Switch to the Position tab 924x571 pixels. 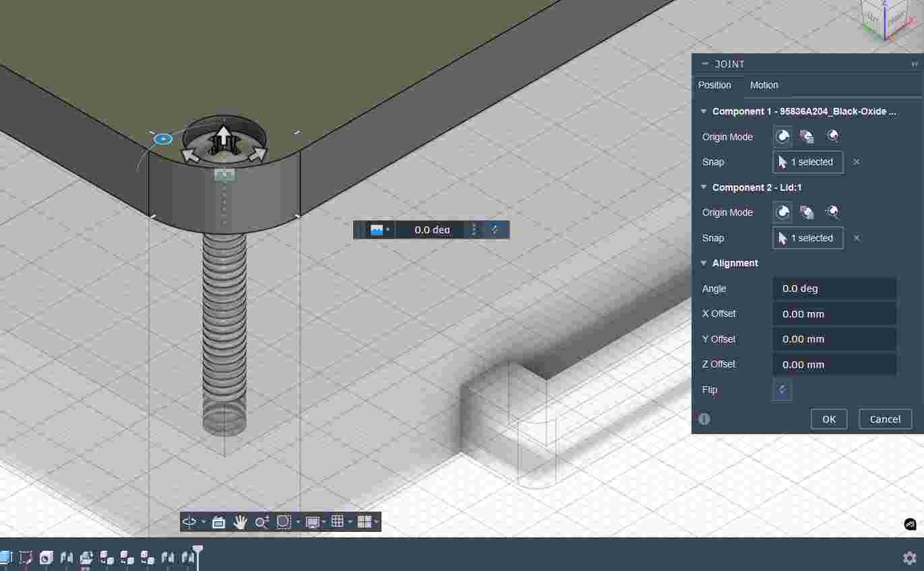pos(714,85)
